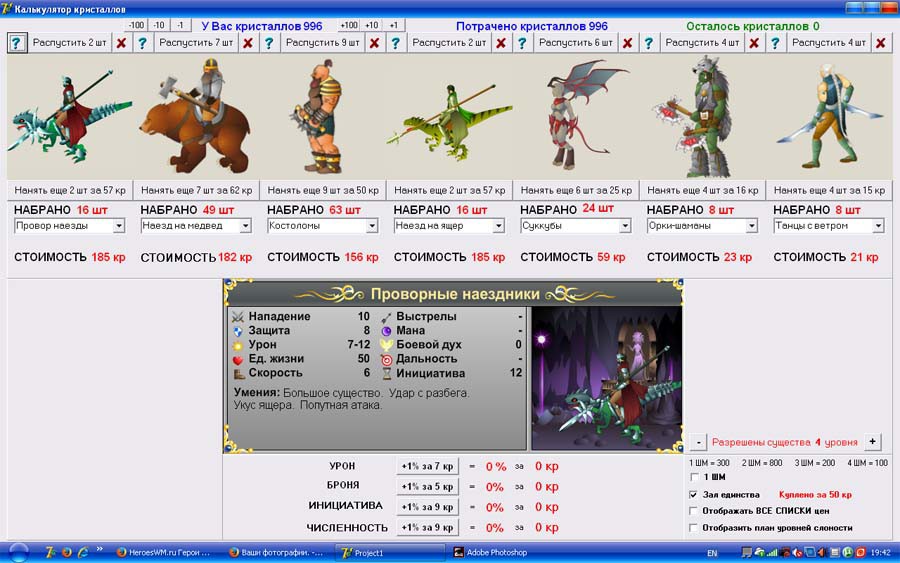
Task: Click question mark before Распустить 6 шт
Action: click(x=522, y=43)
